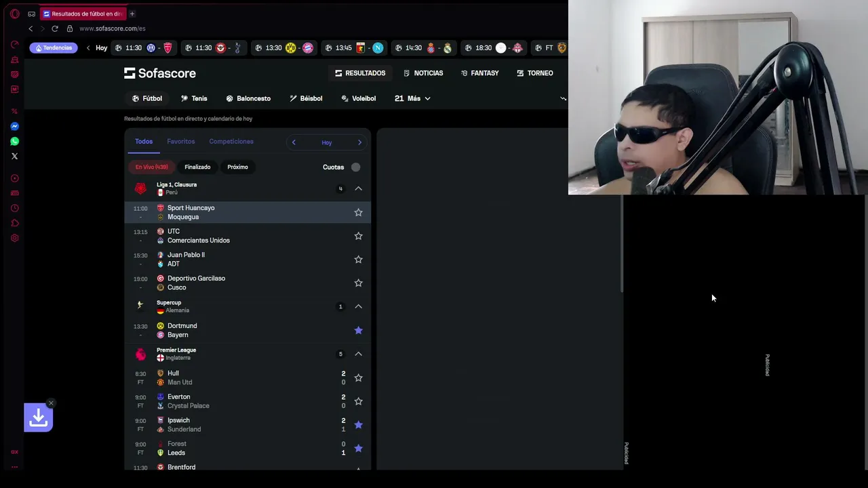Select the Fútbol sport
The height and width of the screenshot is (488, 868).
point(147,98)
